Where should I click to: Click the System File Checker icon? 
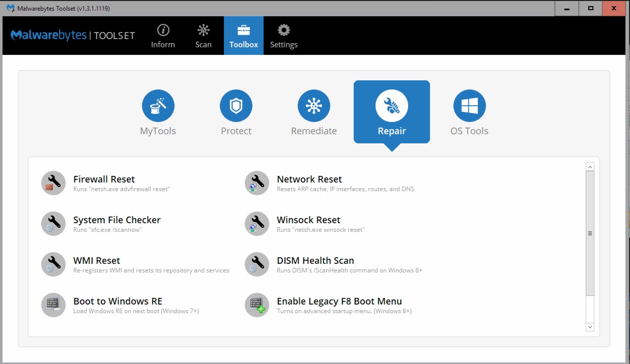(53, 224)
